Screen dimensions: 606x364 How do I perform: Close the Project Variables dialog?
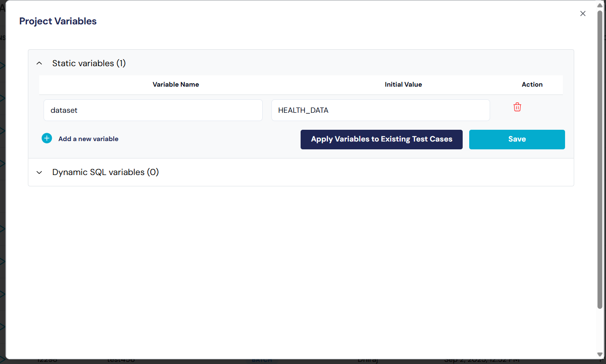click(582, 13)
